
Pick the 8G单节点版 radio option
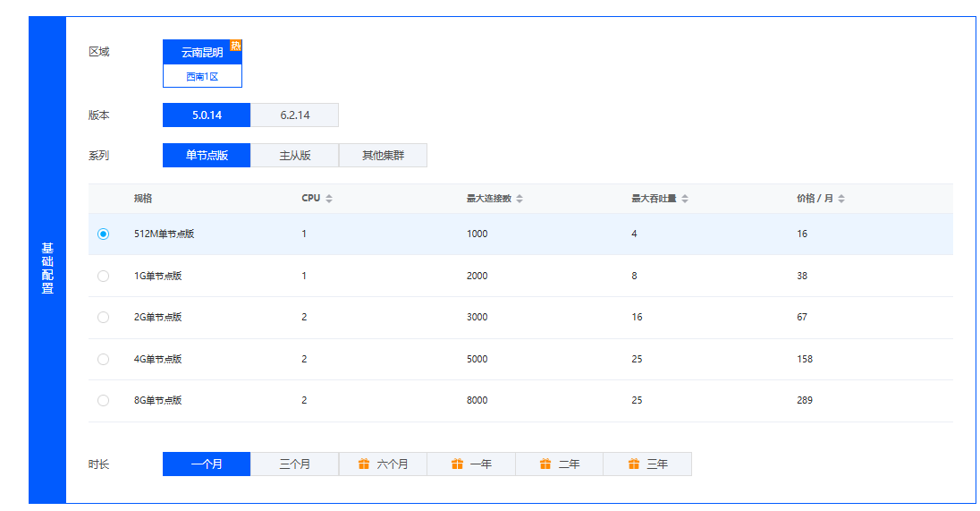pos(104,400)
